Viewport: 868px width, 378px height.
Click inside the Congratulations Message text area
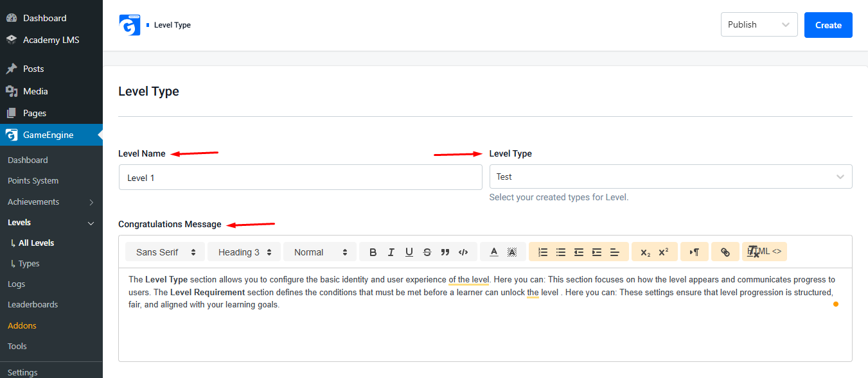click(485, 314)
